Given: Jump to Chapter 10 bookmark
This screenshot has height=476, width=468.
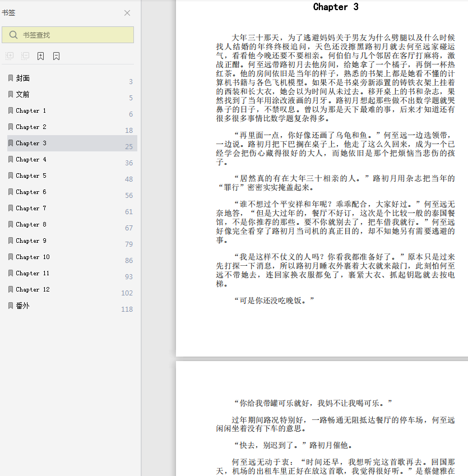Looking at the screenshot, I should [x=72, y=257].
